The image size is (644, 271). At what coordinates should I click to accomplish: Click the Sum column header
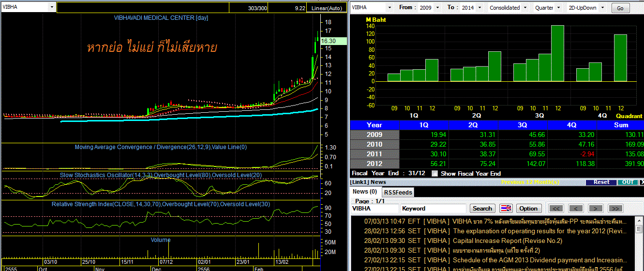tap(621, 125)
